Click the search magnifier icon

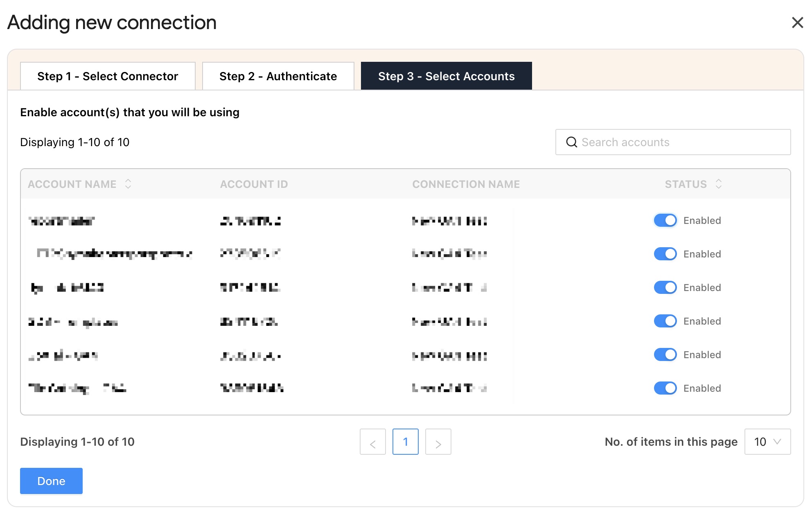(571, 142)
